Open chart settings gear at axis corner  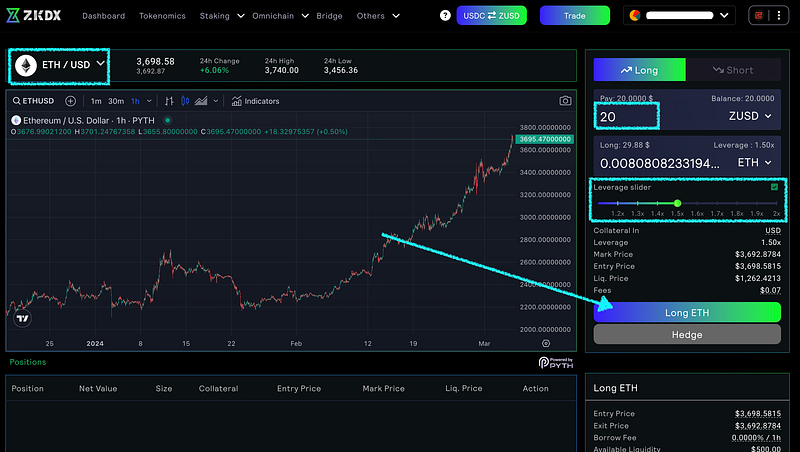click(531, 342)
